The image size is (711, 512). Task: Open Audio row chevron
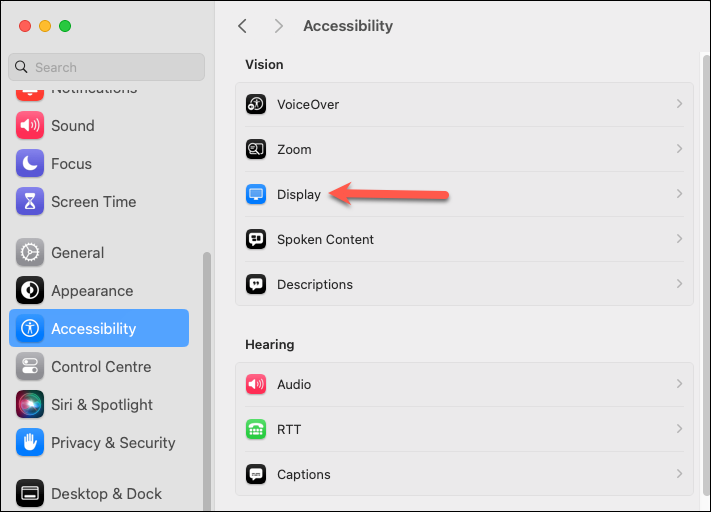679,384
